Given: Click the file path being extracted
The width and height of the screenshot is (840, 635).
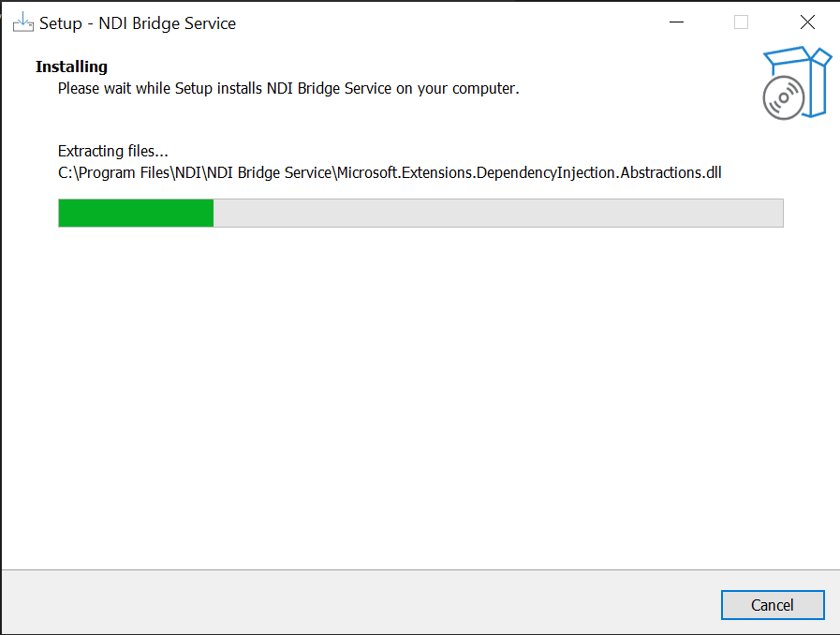Looking at the screenshot, I should coord(390,172).
